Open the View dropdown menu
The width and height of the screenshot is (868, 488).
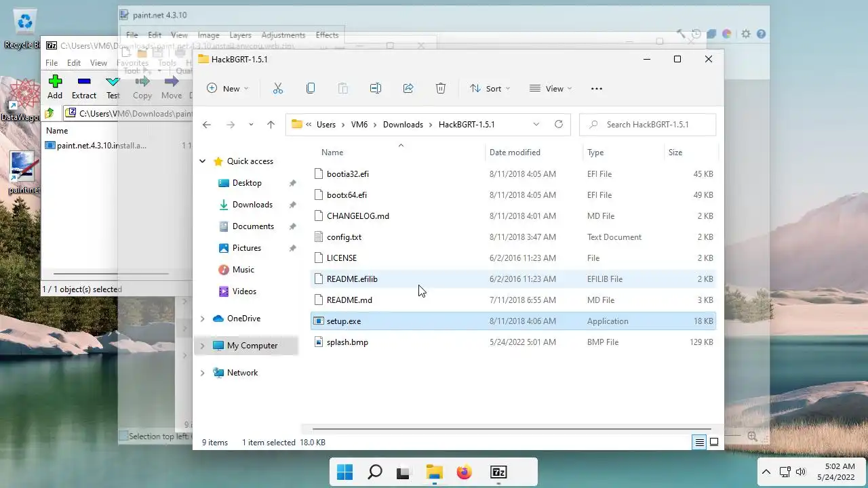pos(551,88)
